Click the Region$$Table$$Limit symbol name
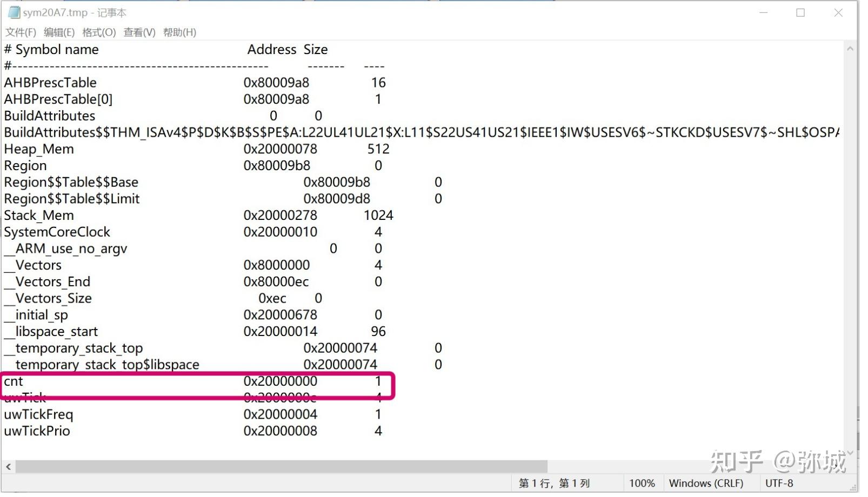This screenshot has height=497, width=868. pos(72,199)
